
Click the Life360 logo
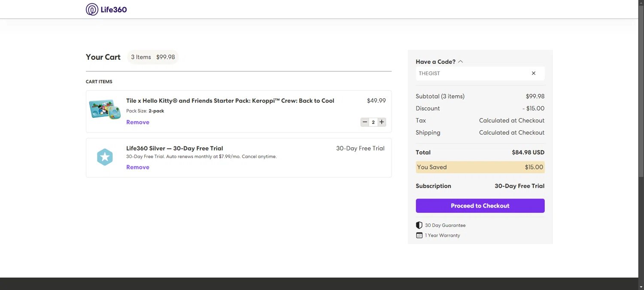106,9
